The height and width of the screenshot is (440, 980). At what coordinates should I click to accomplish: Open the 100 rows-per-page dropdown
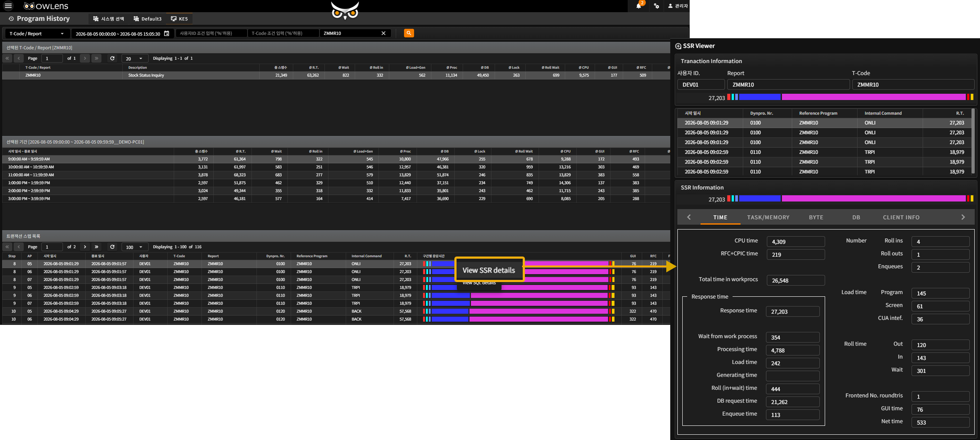[x=135, y=247]
